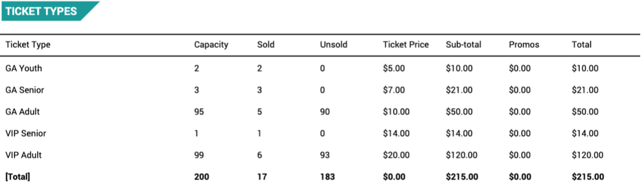The image size is (644, 184).
Task: Click the VIP Senior ticket type
Action: coord(26,133)
